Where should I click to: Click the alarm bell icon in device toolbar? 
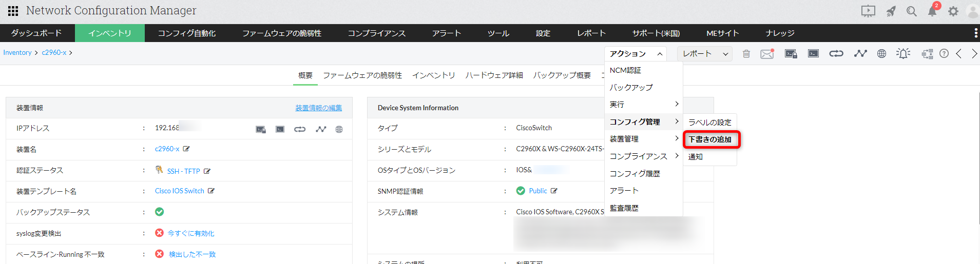coord(903,53)
